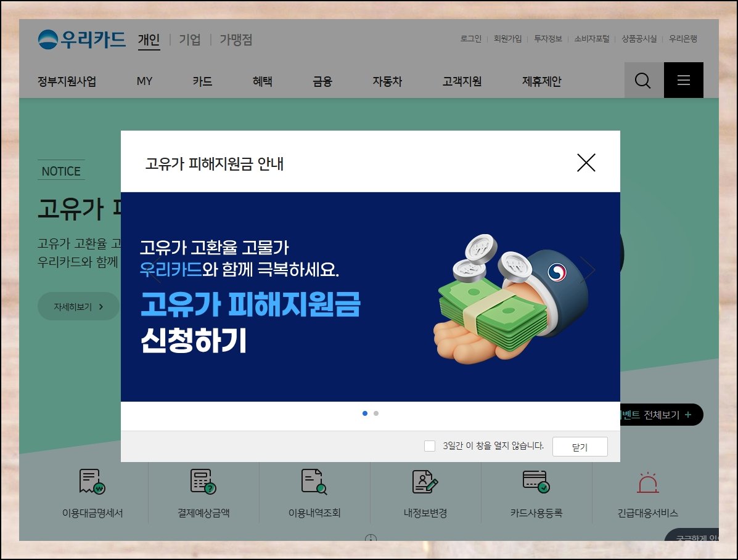Open 고객지원 menu
738x560 pixels.
pos(462,81)
